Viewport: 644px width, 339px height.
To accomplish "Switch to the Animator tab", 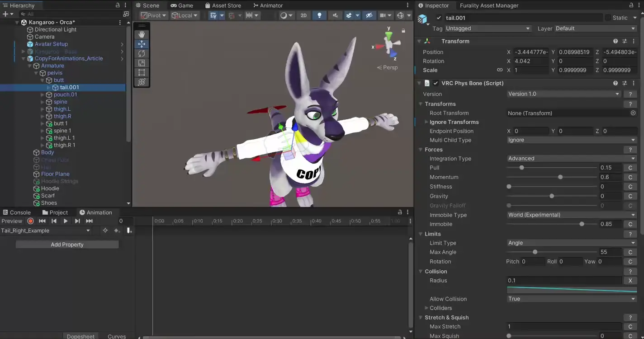I will (x=268, y=5).
